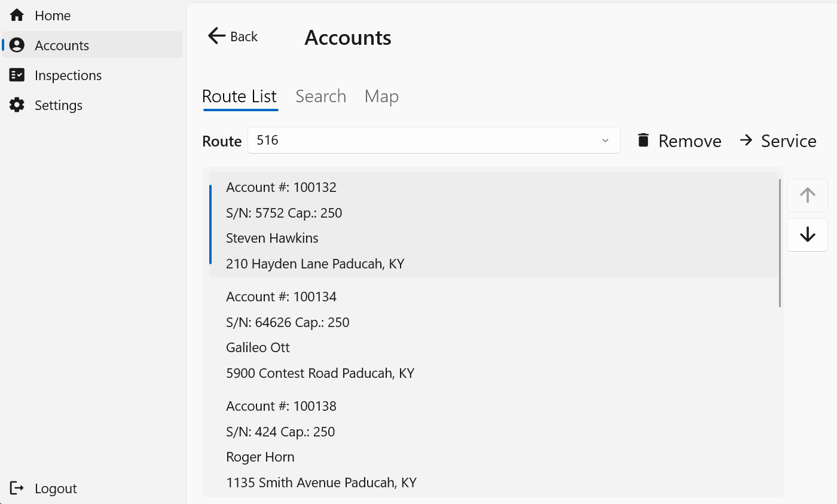This screenshot has width=837, height=504.
Task: Click the Logout door icon
Action: (x=17, y=488)
